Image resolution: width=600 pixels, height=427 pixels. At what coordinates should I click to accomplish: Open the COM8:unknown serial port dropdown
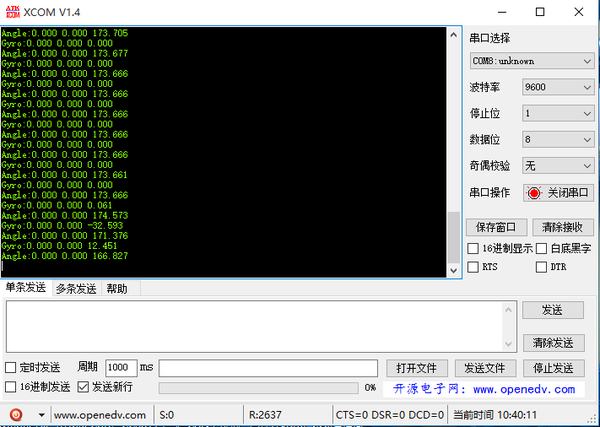(532, 61)
